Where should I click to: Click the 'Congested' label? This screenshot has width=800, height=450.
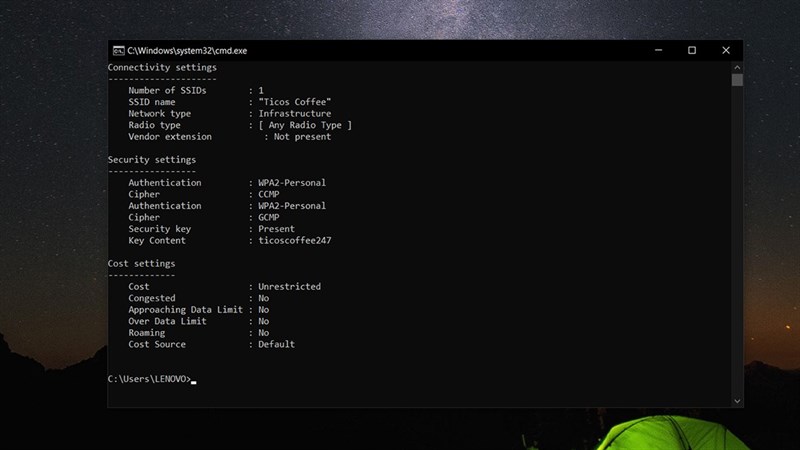(152, 298)
